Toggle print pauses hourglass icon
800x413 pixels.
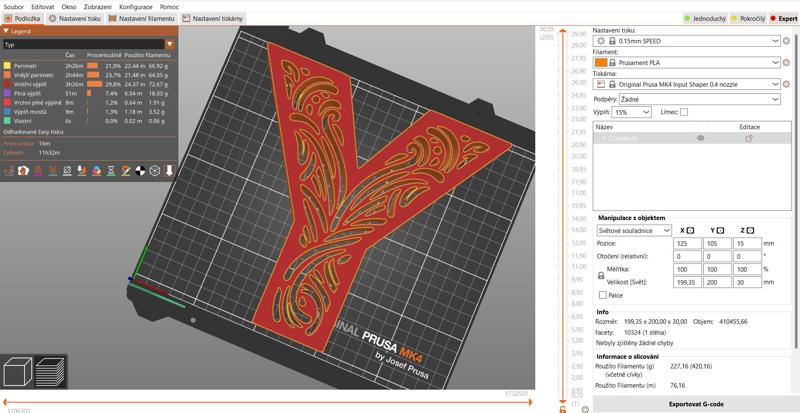[x=111, y=171]
